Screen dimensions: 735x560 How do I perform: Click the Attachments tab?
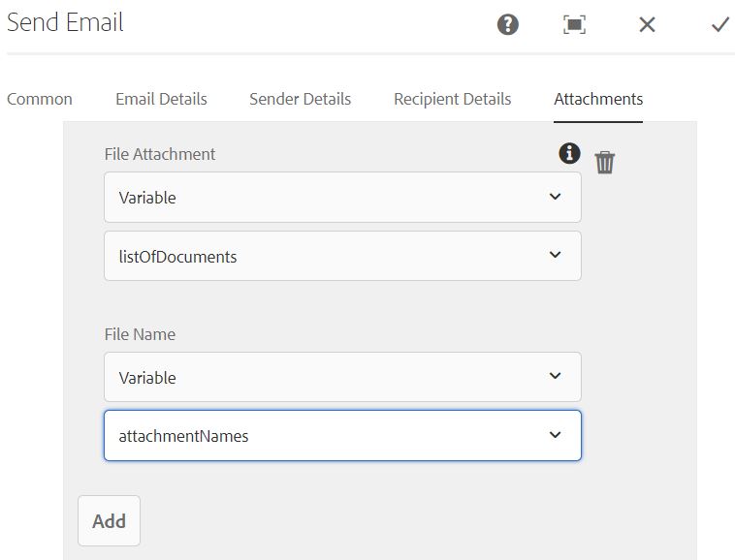pyautogui.click(x=598, y=99)
